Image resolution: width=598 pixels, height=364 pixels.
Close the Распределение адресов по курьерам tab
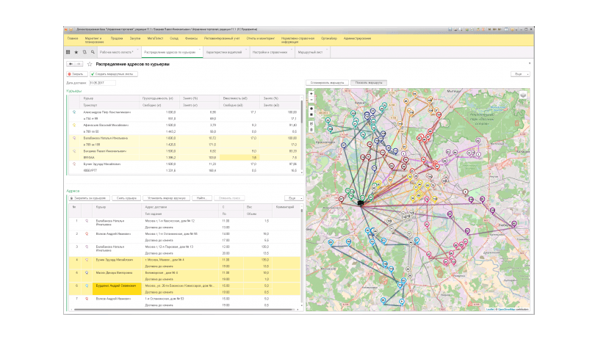pos(200,50)
